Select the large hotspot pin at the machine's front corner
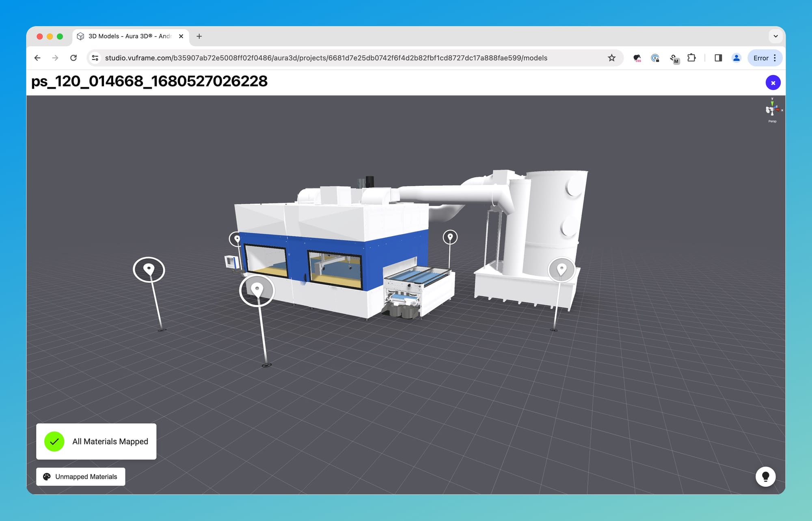This screenshot has width=812, height=521. coord(257,290)
